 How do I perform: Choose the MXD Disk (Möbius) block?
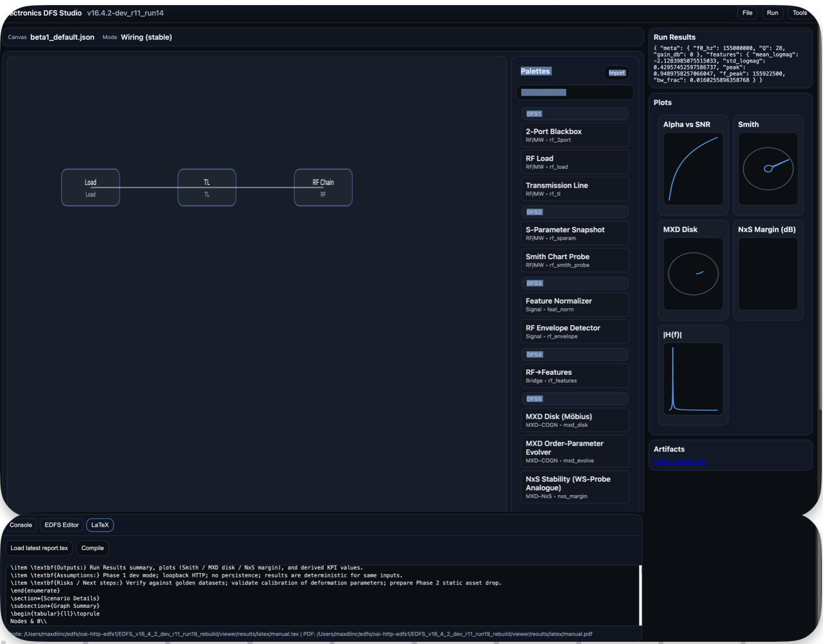click(x=574, y=419)
